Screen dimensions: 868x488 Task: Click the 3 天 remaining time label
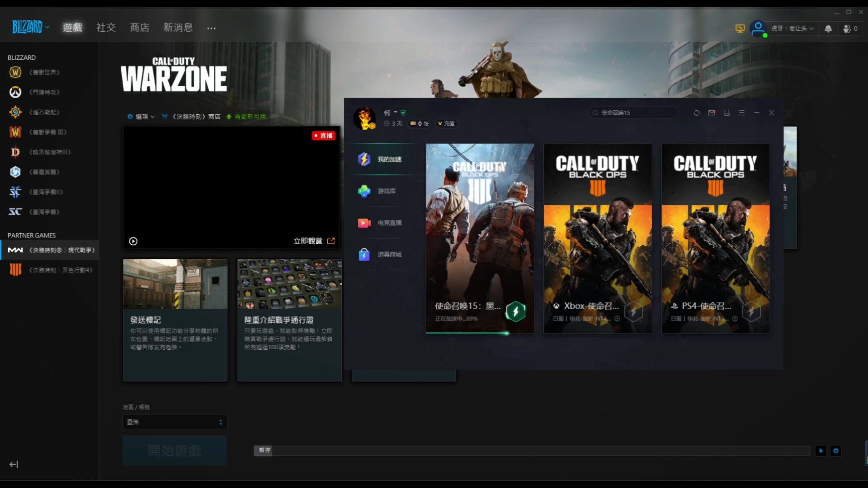(x=393, y=123)
